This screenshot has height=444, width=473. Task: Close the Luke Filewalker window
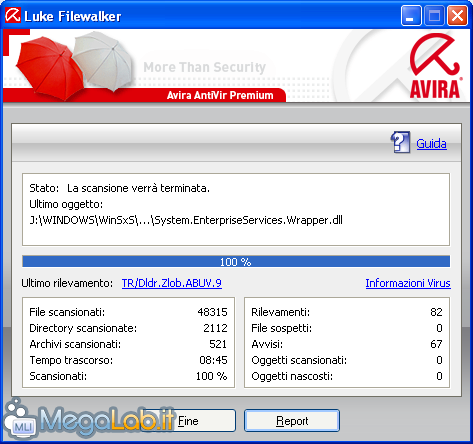point(457,15)
